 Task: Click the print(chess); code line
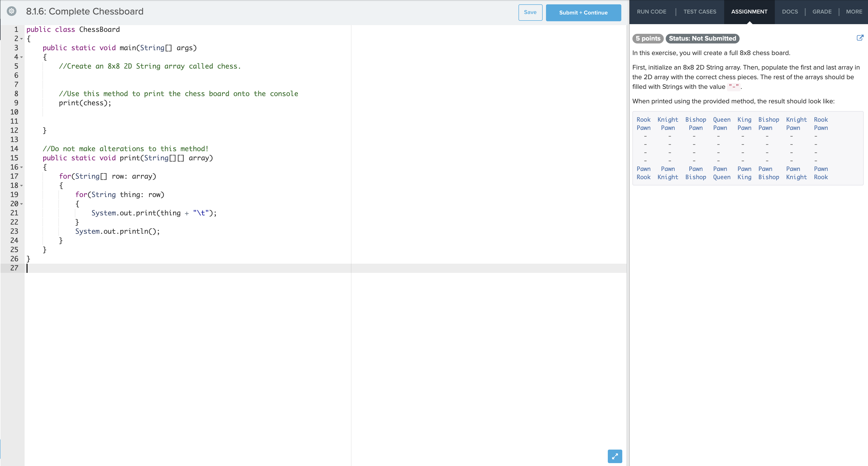click(85, 103)
